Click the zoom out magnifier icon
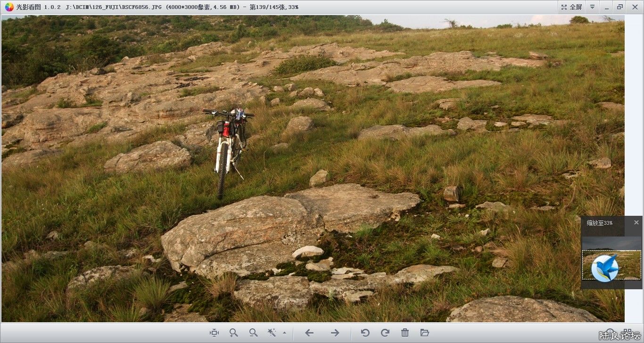 (254, 333)
